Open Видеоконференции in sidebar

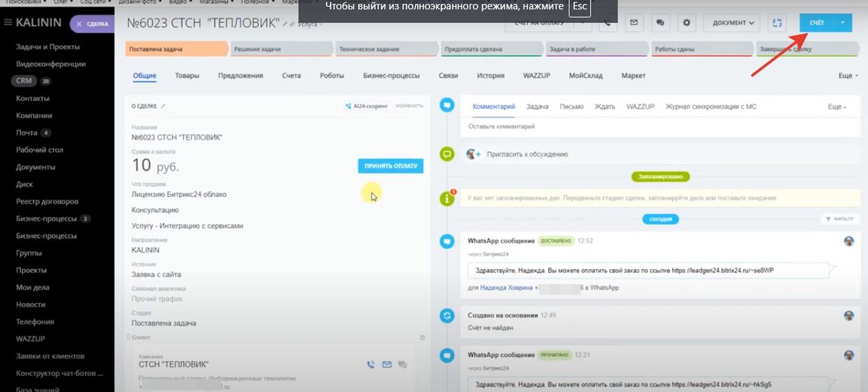[51, 64]
